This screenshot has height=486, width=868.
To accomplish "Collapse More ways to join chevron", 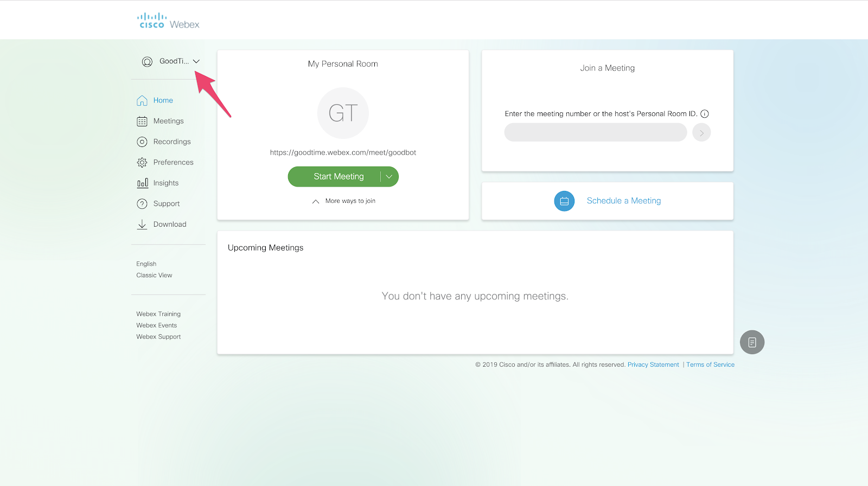I will tap(316, 201).
